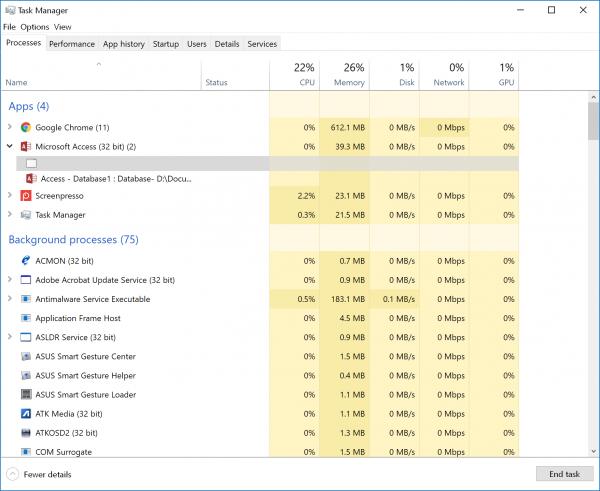
Task: Click the Application Frame Host icon
Action: 26,318
